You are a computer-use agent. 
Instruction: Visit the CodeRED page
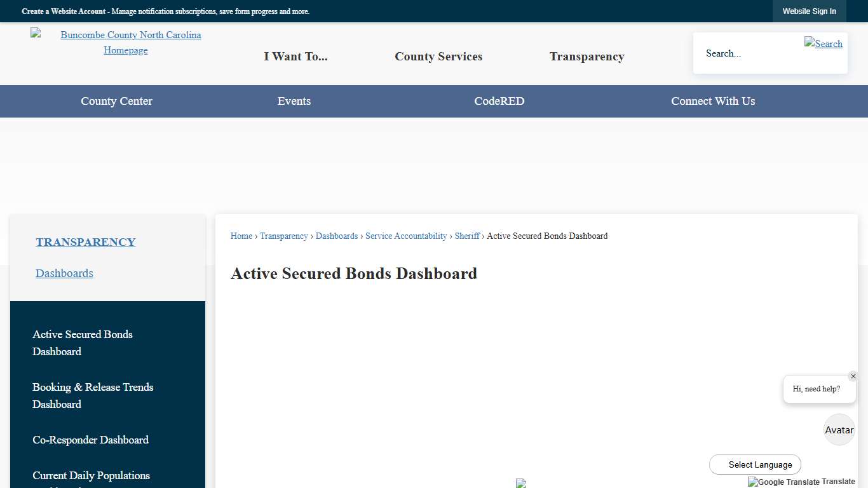tap(499, 101)
